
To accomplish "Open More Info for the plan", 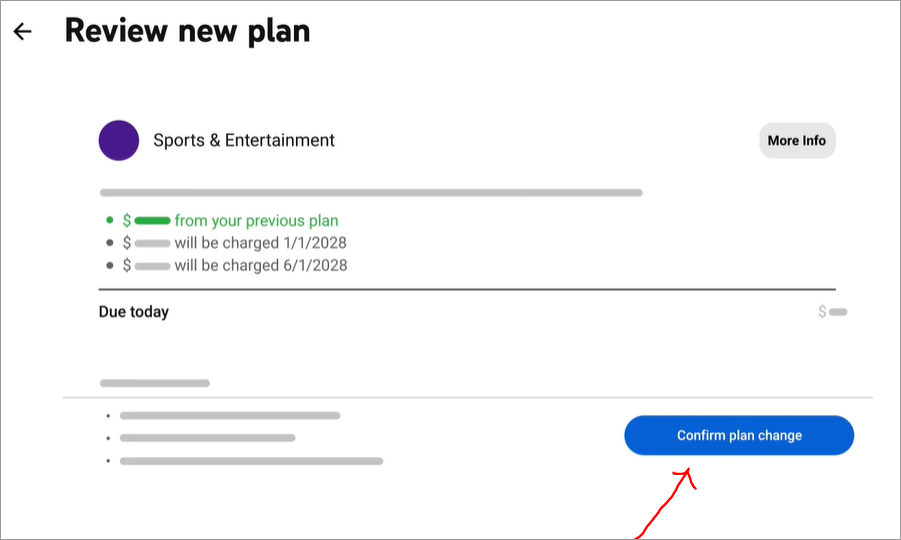I will tap(797, 140).
